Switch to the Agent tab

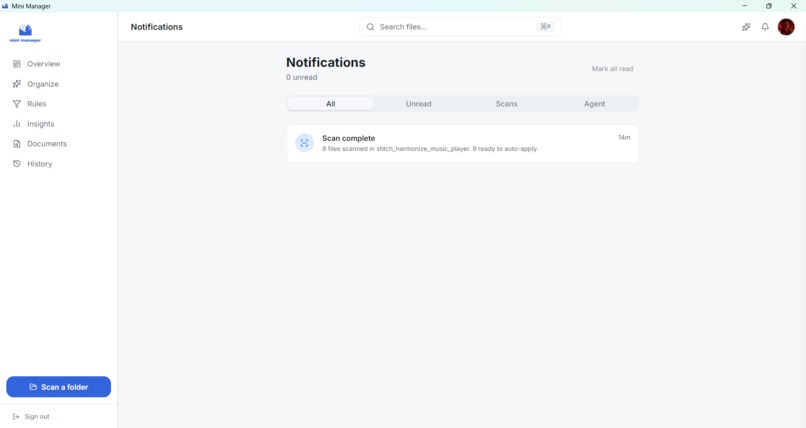point(594,104)
